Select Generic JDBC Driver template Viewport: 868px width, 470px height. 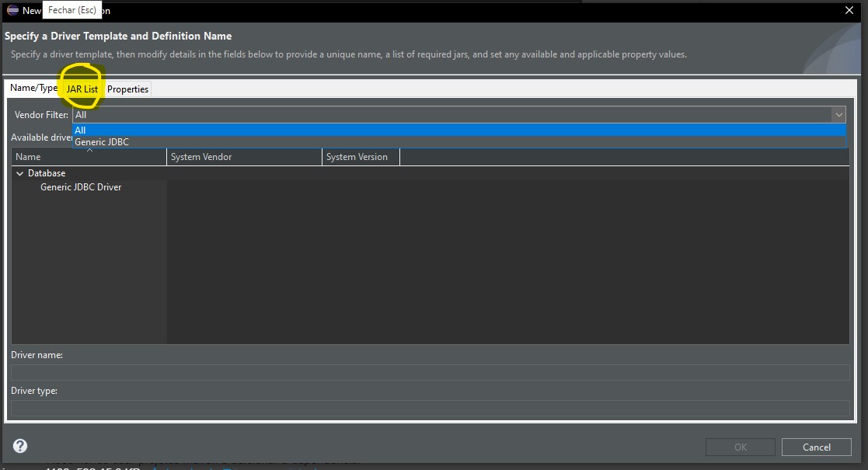[81, 187]
